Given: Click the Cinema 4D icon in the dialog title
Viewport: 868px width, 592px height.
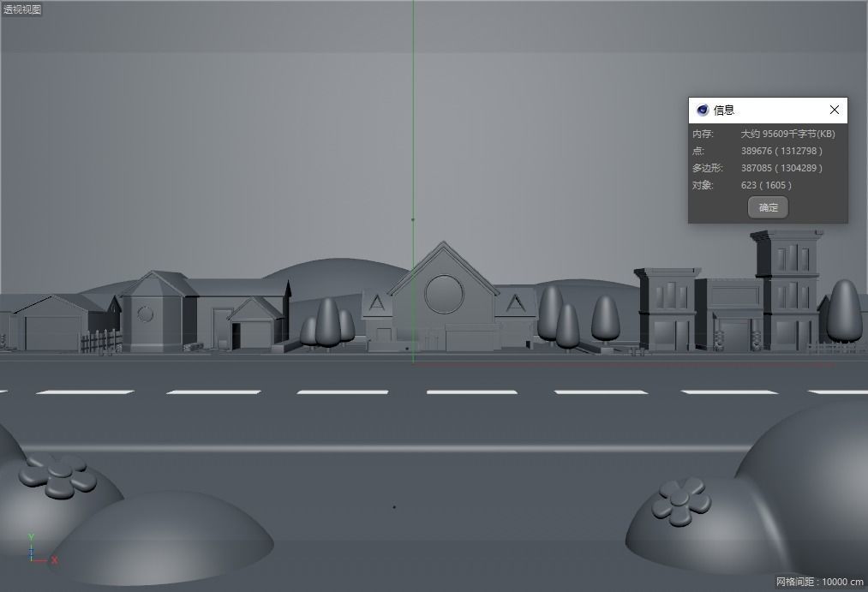Looking at the screenshot, I should 703,110.
